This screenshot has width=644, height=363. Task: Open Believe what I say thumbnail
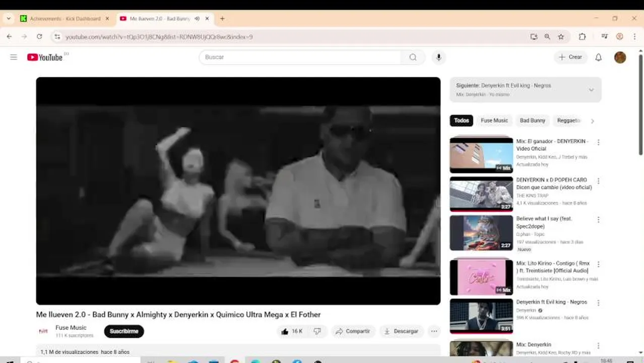tap(481, 232)
